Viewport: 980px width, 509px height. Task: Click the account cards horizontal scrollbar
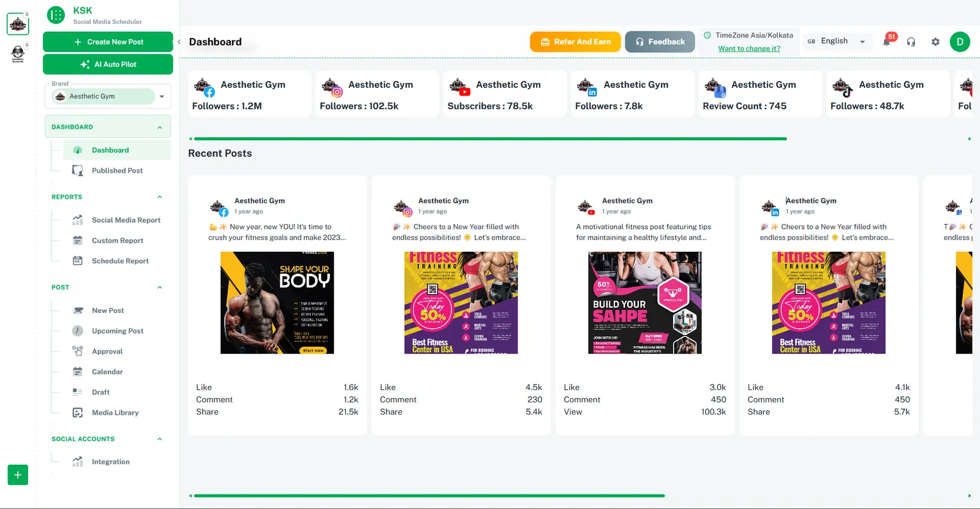tap(490, 139)
